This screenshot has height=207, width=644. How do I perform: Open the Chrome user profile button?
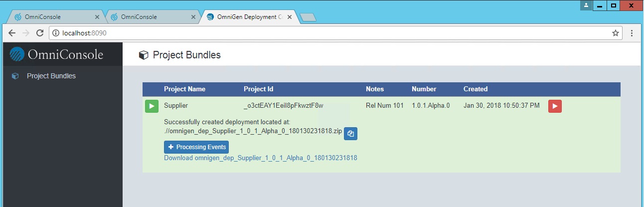[x=586, y=5]
